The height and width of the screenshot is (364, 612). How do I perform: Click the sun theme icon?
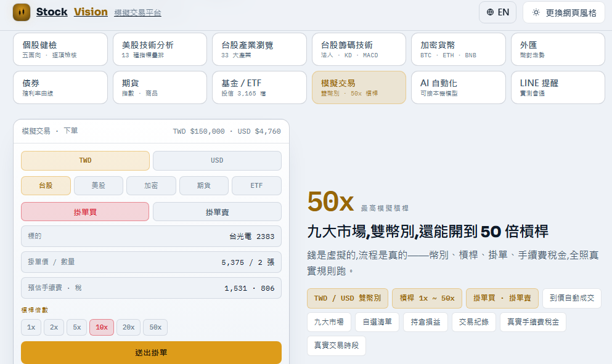click(x=536, y=12)
